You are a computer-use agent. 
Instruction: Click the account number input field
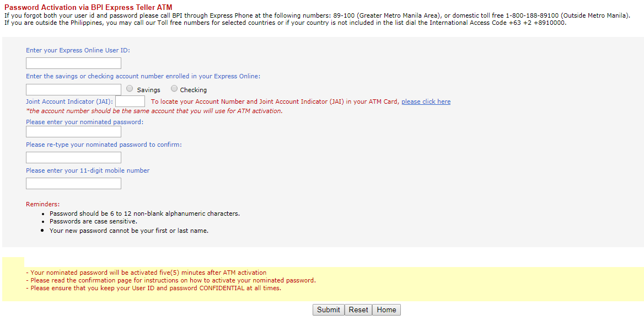click(73, 89)
